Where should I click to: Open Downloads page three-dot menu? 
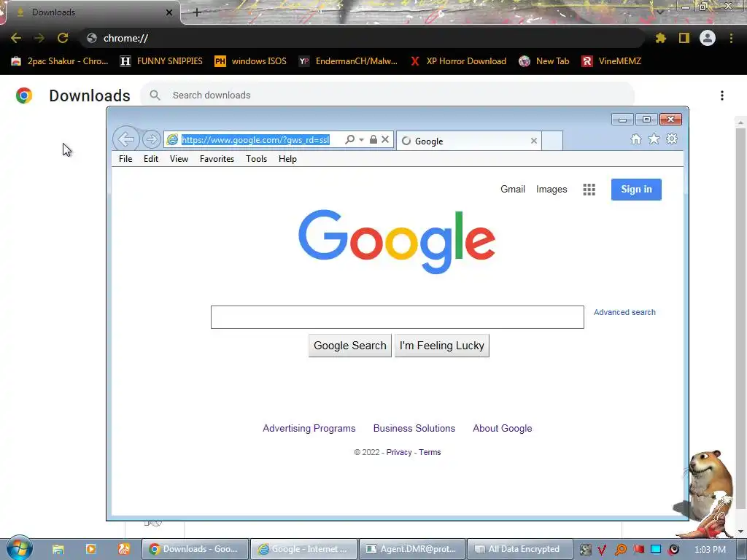tap(722, 96)
